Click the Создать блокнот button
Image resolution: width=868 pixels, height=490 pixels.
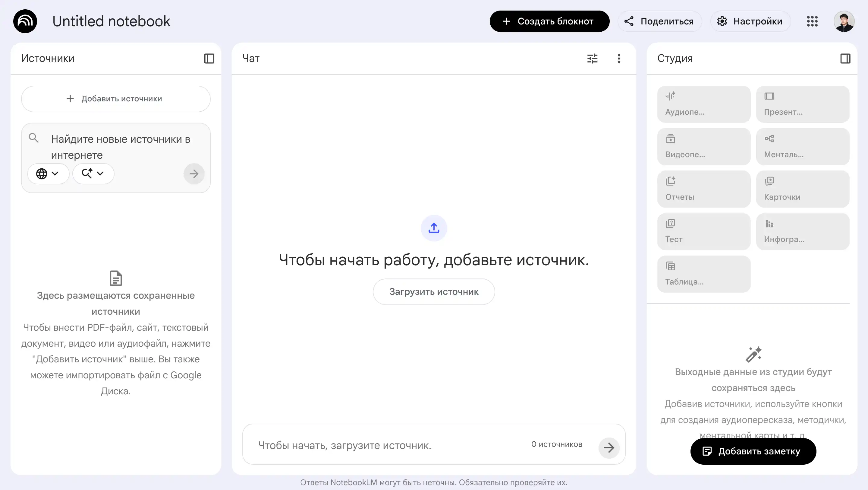549,21
